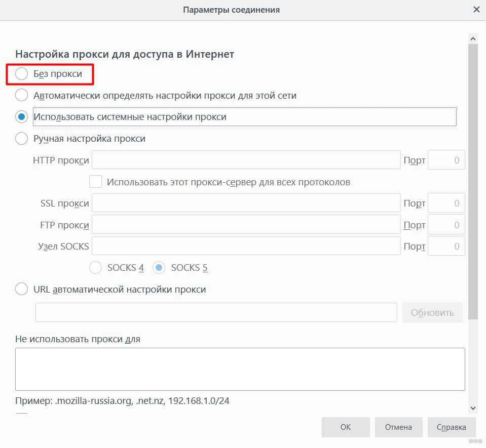
Task: Confirm settings with the OK button
Action: [x=346, y=427]
